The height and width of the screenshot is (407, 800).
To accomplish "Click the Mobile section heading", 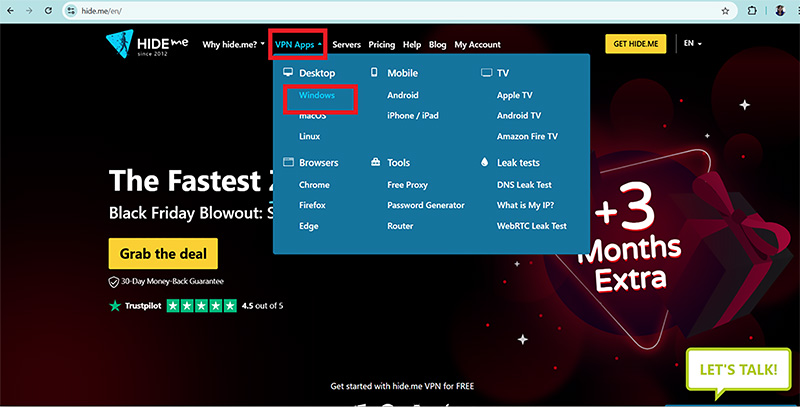I will tap(403, 73).
